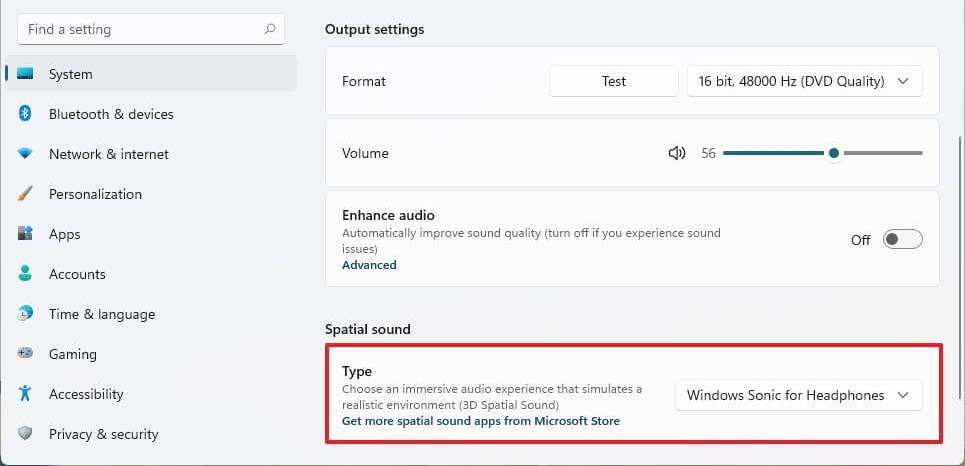Click the Network wifi icon
This screenshot has width=965, height=466.
(26, 154)
